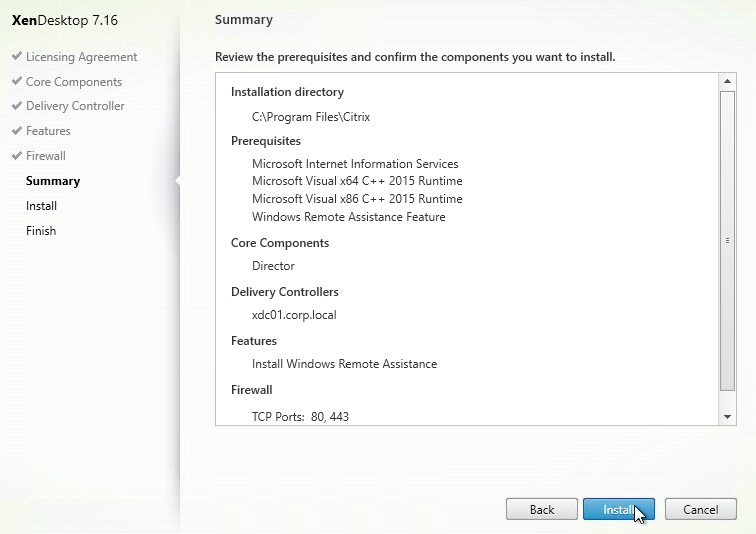Click the Finish step in sidebar
The height and width of the screenshot is (534, 756).
[41, 231]
